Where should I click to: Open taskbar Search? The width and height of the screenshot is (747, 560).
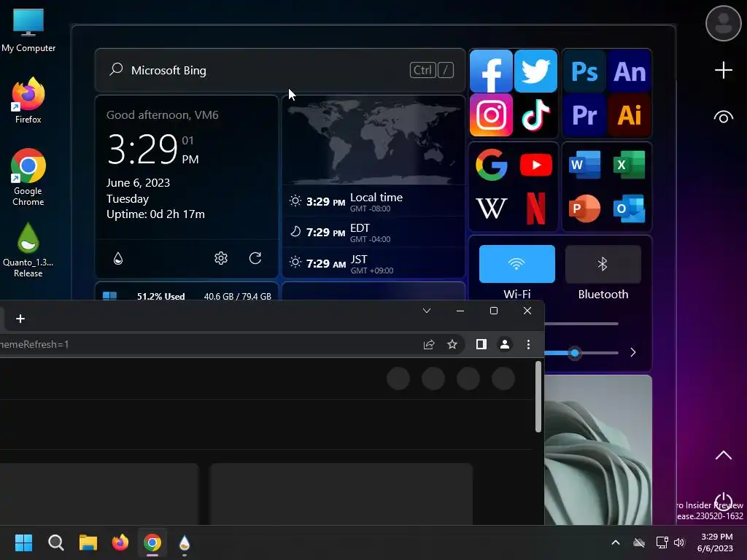click(55, 542)
